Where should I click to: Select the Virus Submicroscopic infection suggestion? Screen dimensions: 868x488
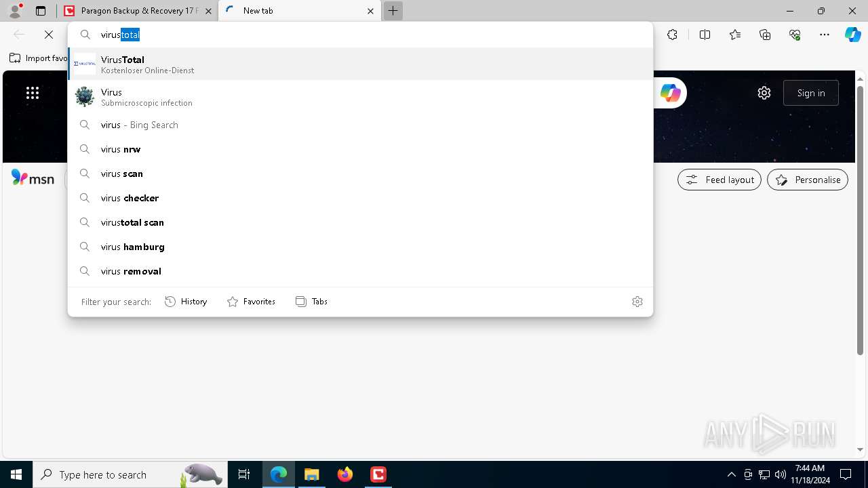(x=360, y=97)
